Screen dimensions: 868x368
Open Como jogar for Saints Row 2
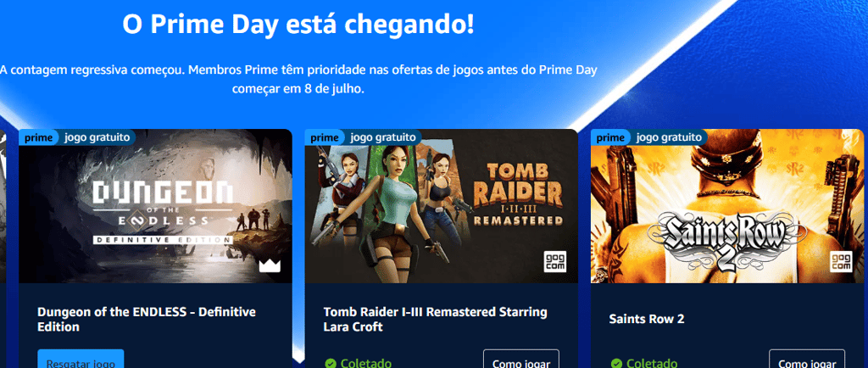(x=807, y=359)
